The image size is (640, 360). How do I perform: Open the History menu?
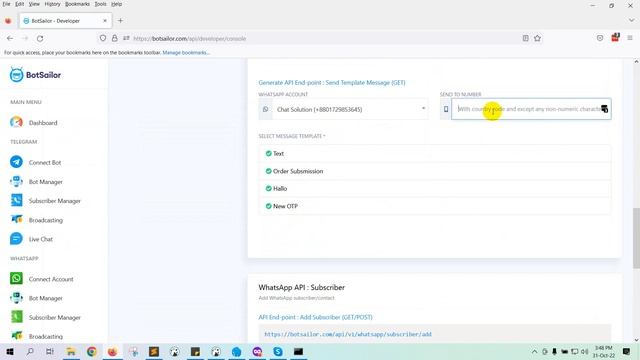[x=52, y=4]
